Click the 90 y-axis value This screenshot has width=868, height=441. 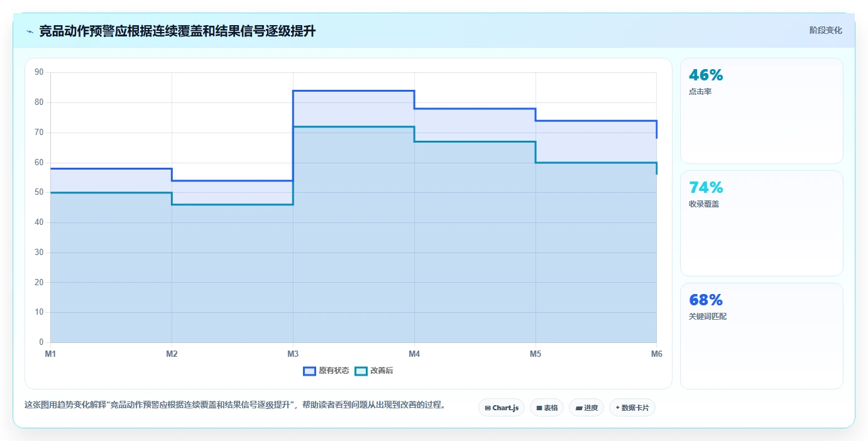tap(39, 72)
